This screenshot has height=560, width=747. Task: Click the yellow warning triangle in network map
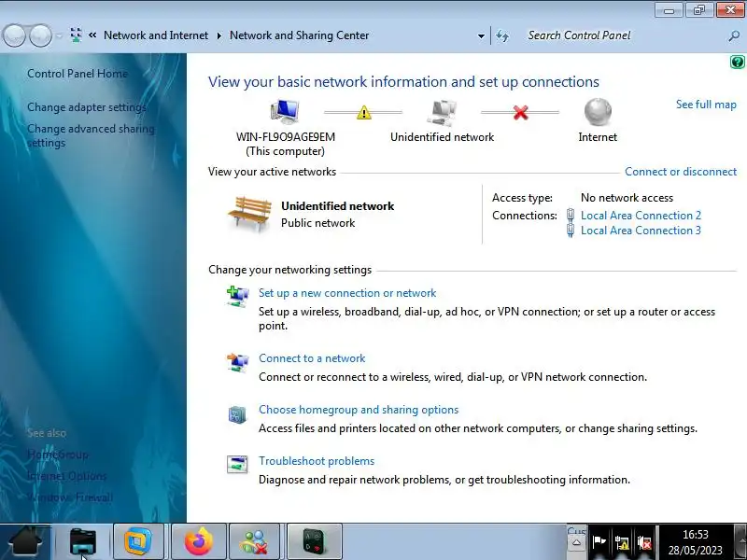tap(364, 112)
